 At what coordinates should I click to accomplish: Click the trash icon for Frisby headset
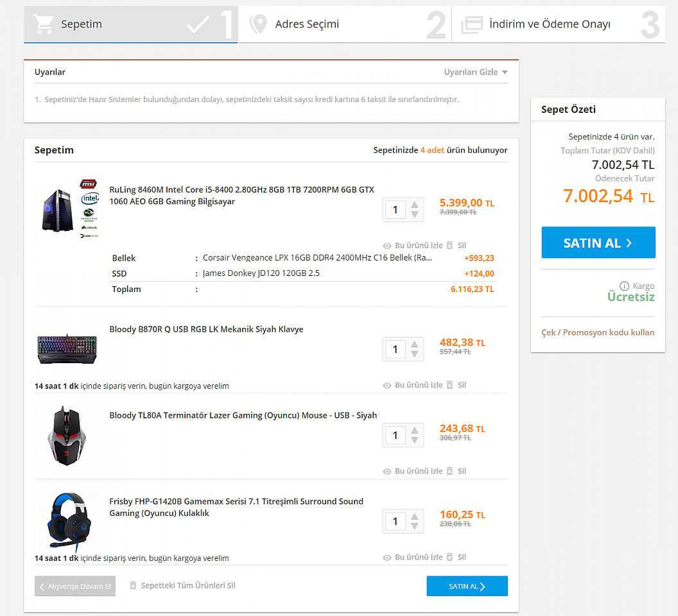coord(449,557)
